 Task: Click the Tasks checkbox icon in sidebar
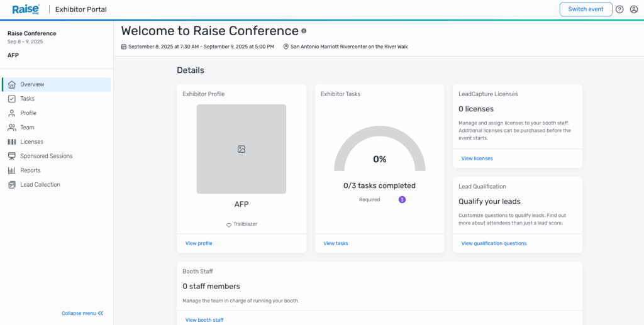coord(12,99)
